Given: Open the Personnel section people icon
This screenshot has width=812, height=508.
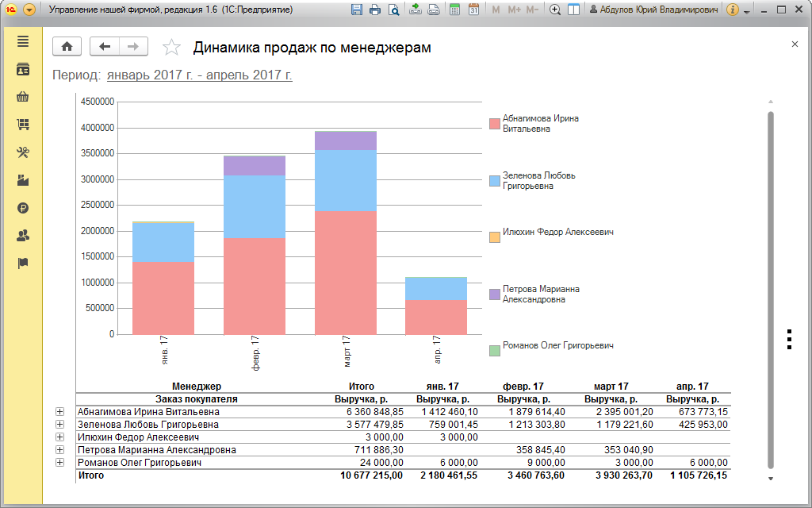Looking at the screenshot, I should coord(23,236).
